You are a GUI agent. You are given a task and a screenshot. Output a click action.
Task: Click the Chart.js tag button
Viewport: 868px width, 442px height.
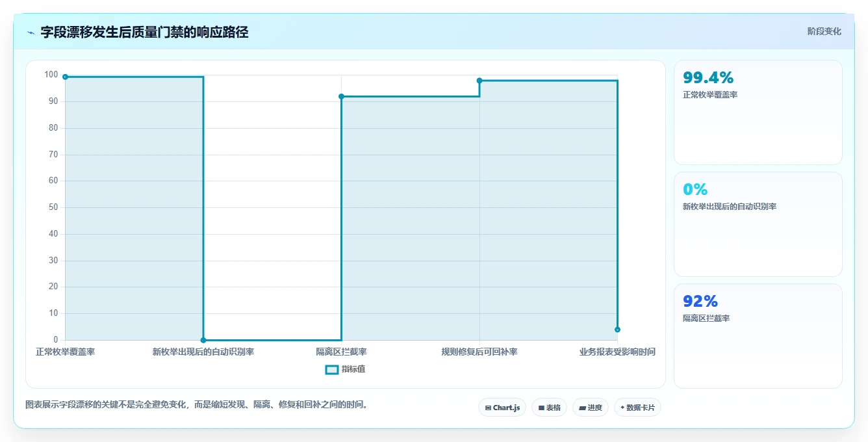coord(502,408)
